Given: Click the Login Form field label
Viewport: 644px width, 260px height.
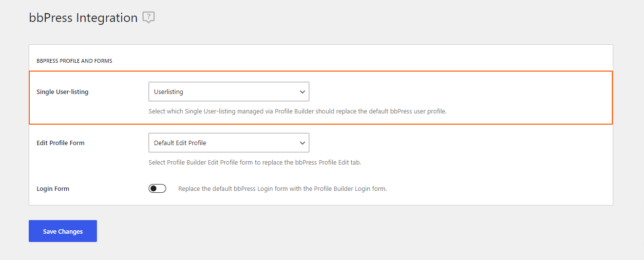Looking at the screenshot, I should tap(53, 188).
